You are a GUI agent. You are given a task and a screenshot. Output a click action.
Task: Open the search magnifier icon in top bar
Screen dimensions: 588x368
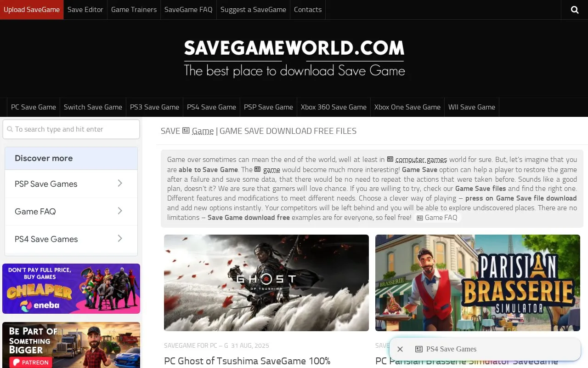point(575,10)
